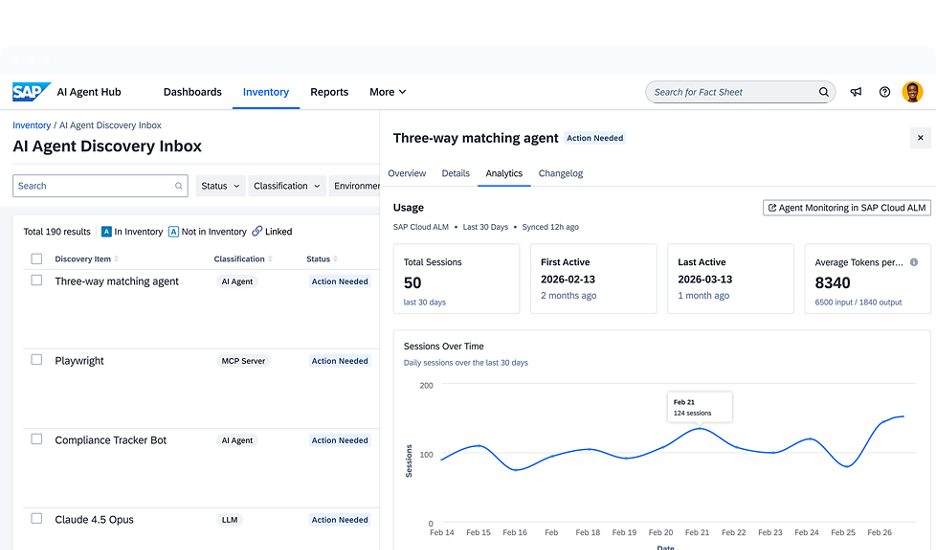Click the Feb 21 data point on chart
The width and height of the screenshot is (936, 550).
point(699,428)
